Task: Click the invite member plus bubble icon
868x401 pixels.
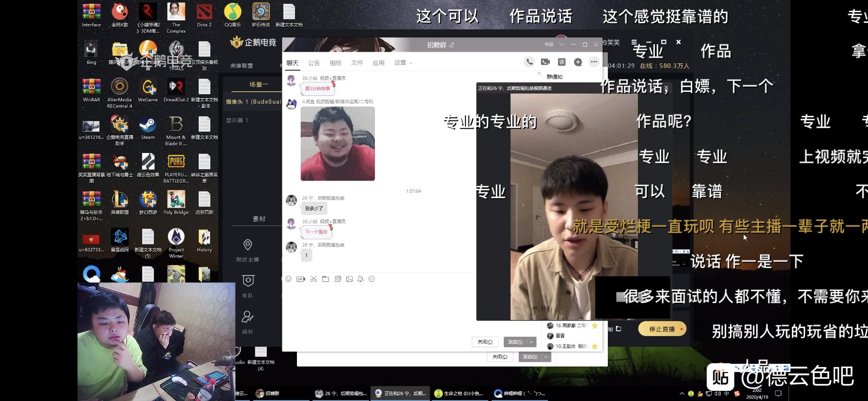Action: pos(578,62)
